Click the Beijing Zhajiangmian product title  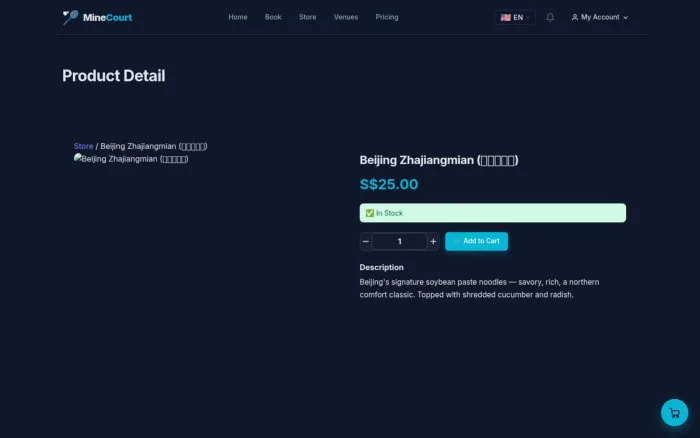(439, 160)
